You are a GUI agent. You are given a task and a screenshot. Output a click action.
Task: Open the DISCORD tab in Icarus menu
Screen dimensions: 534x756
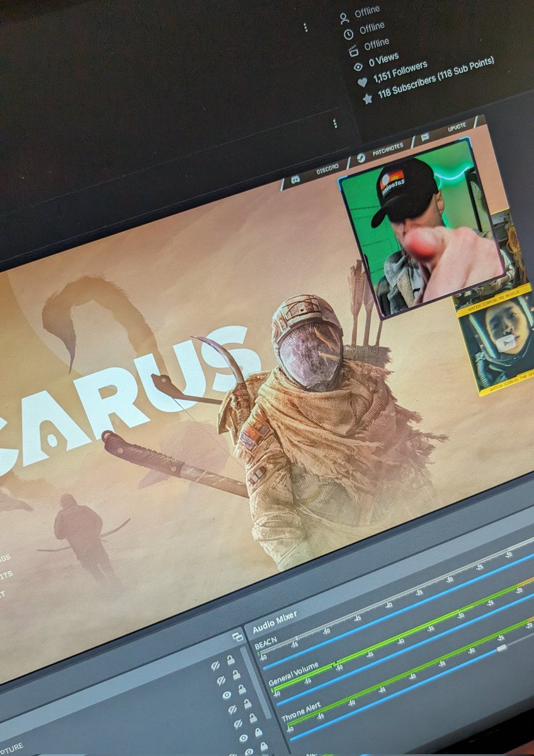point(327,168)
